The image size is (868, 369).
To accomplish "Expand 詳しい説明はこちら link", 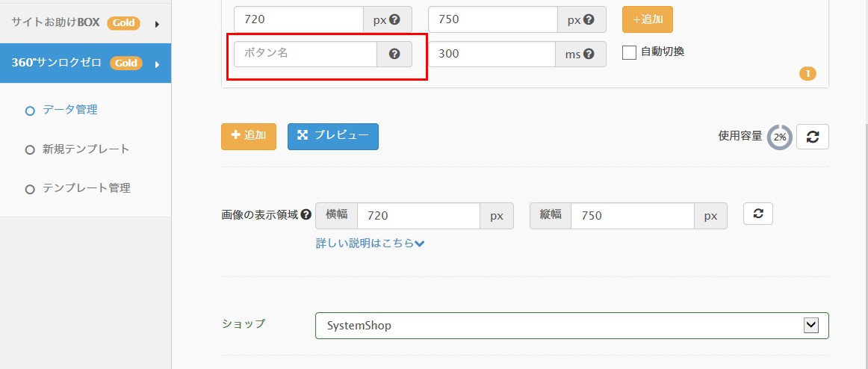I will pos(370,243).
